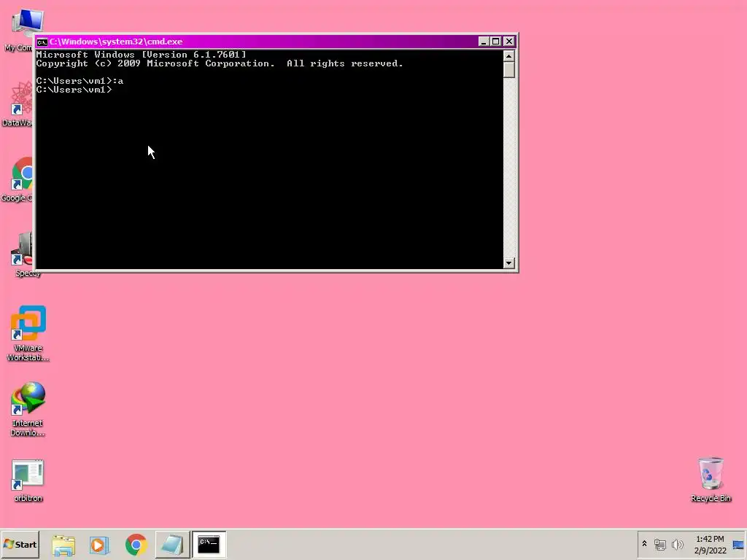Minimize the cmd.exe window
Screen dimensions: 747x560
tap(483, 42)
